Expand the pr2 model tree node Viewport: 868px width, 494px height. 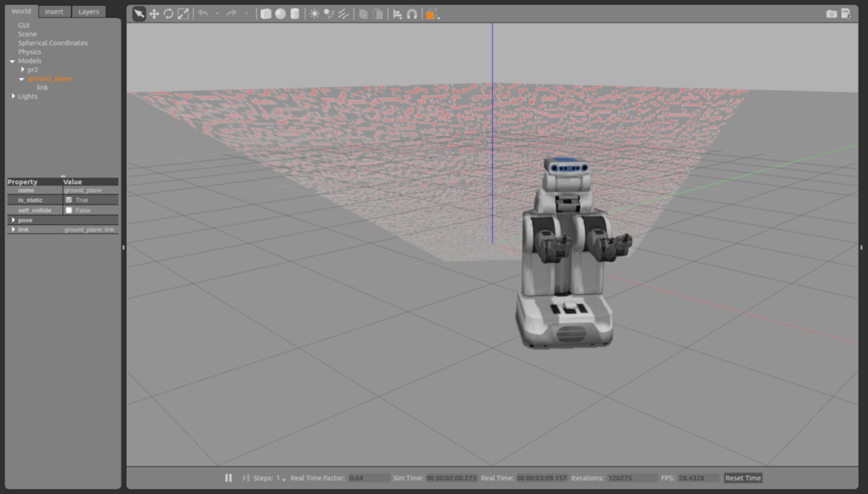(x=23, y=69)
